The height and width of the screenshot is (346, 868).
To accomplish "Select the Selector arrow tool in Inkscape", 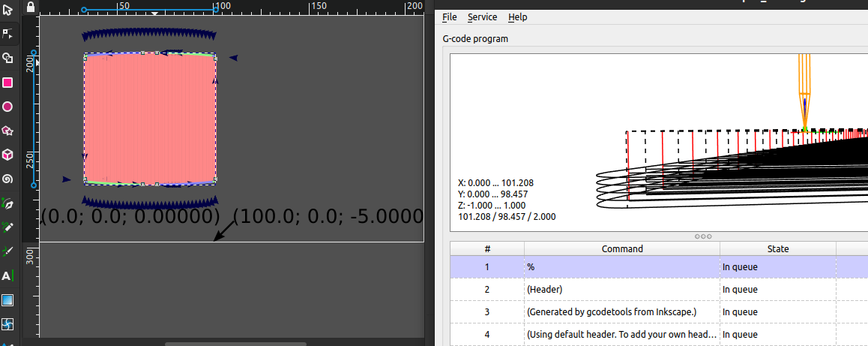I will [x=7, y=10].
